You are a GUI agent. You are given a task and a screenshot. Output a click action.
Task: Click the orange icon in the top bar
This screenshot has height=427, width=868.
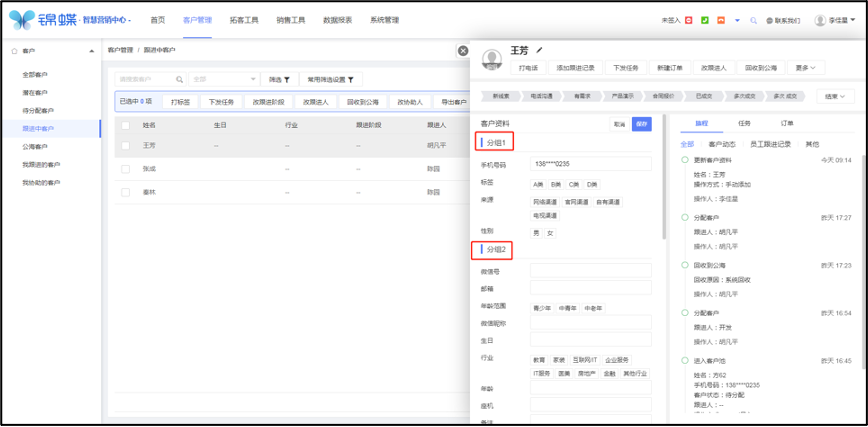721,20
